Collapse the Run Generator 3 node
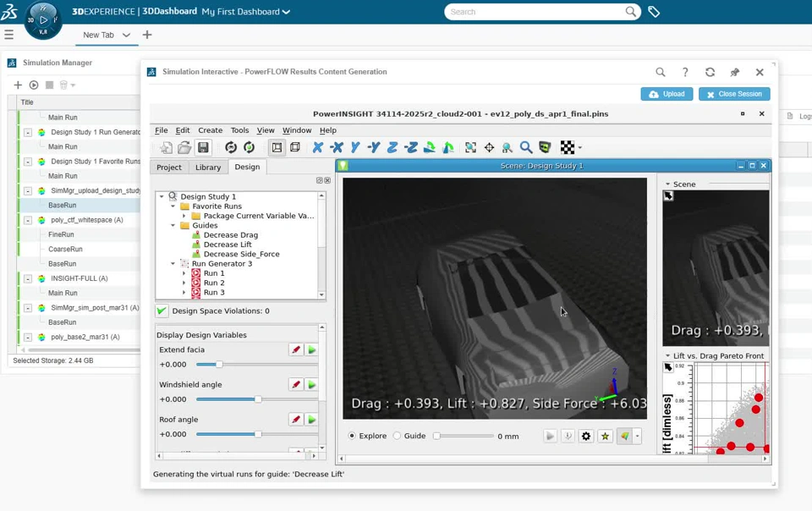The width and height of the screenshot is (812, 511). click(173, 263)
